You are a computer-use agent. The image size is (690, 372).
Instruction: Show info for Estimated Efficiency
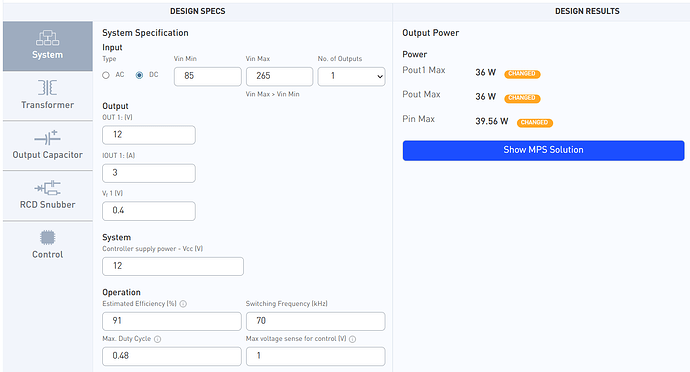[x=183, y=304]
